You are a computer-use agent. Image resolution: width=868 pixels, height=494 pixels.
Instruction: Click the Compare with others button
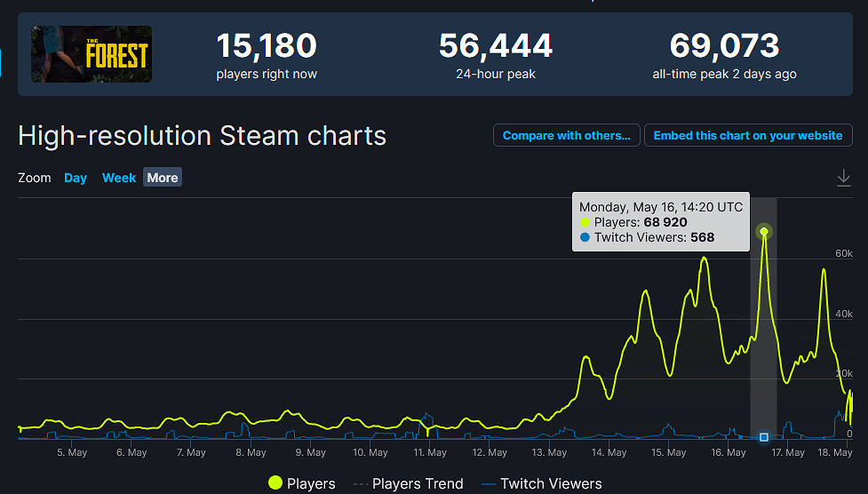pos(566,136)
